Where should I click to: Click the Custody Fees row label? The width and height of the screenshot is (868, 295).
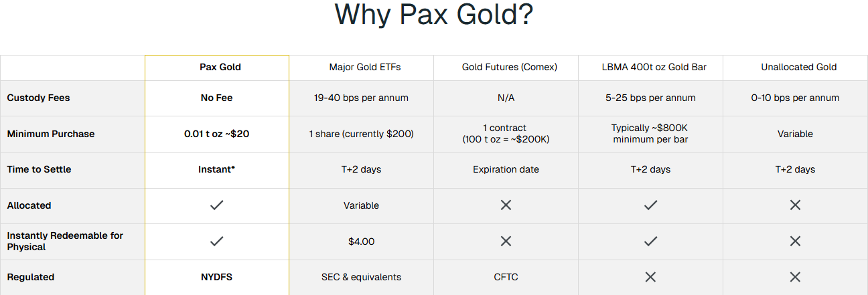[38, 98]
